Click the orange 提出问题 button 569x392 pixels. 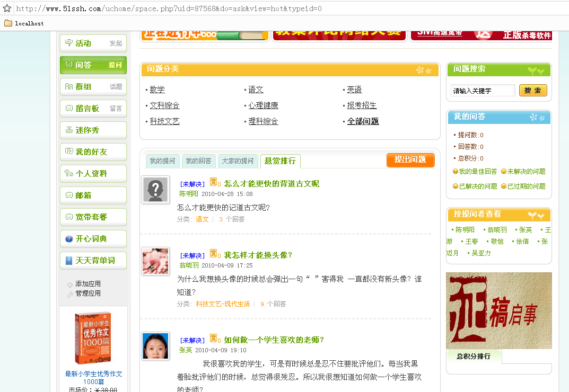[410, 160]
